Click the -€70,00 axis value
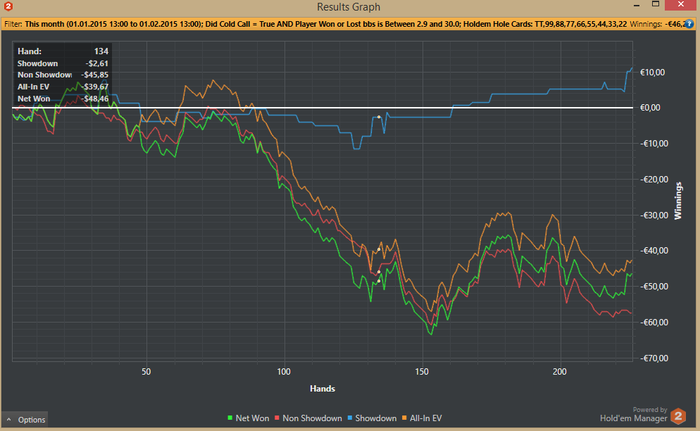This screenshot has width=700, height=431. [x=654, y=358]
